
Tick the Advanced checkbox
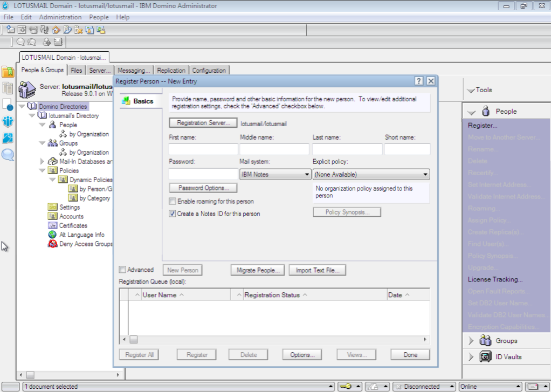[122, 270]
